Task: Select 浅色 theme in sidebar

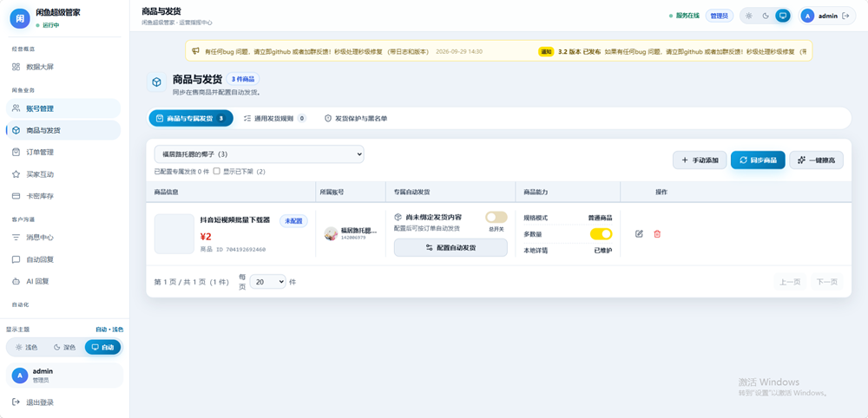Action: point(26,347)
